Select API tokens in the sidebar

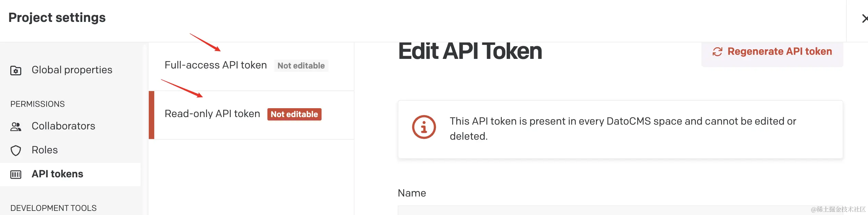click(x=57, y=174)
